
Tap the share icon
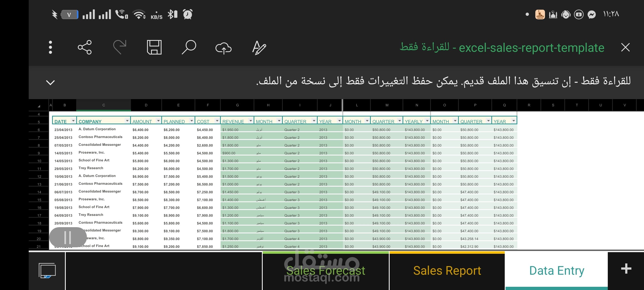coord(85,48)
